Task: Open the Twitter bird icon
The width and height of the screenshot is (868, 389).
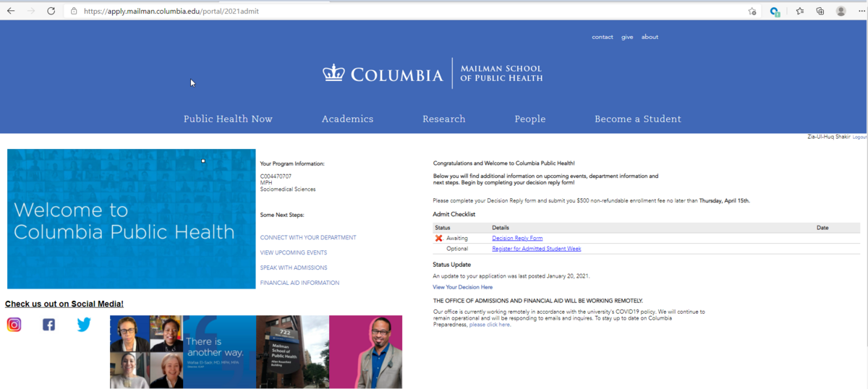Action: coord(84,325)
